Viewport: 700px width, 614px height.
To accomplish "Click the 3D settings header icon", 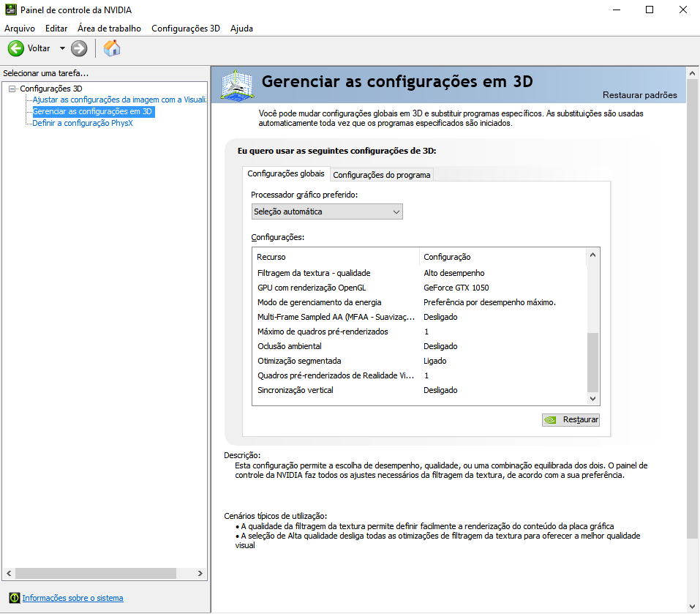I will (238, 85).
